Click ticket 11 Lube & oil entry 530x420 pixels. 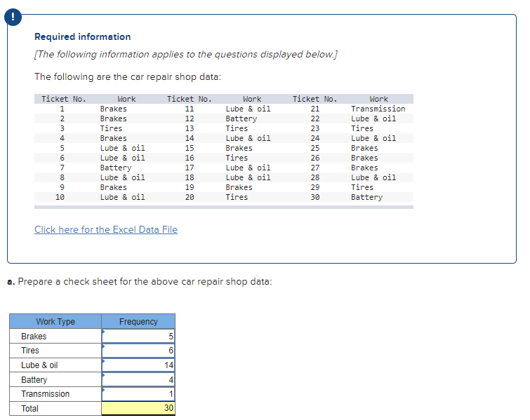pyautogui.click(x=248, y=109)
